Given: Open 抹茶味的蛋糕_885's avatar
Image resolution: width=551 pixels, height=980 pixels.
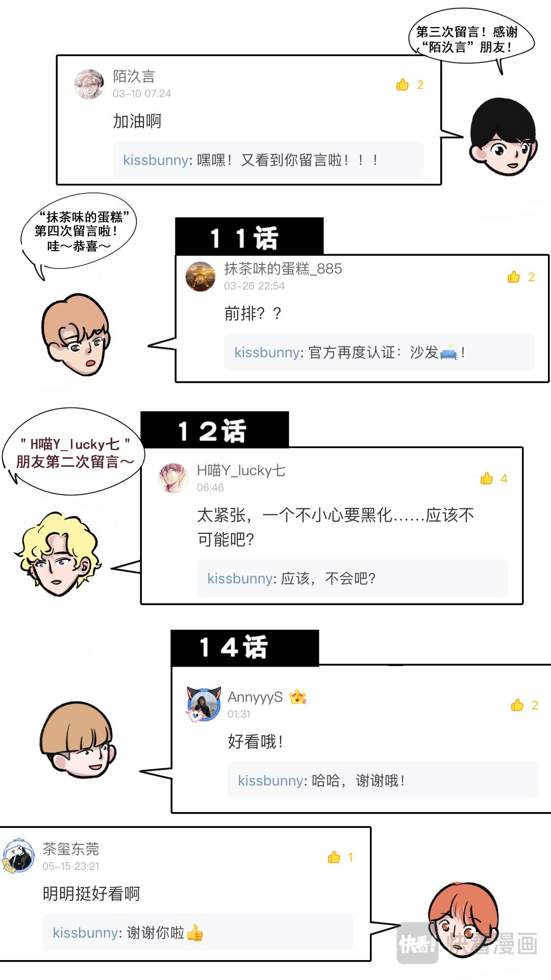Looking at the screenshot, I should 201,277.
